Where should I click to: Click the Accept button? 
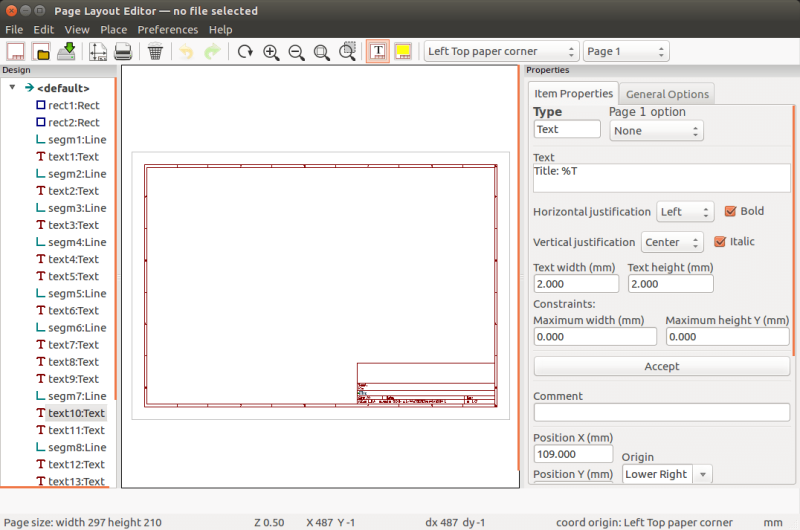pyautogui.click(x=662, y=366)
